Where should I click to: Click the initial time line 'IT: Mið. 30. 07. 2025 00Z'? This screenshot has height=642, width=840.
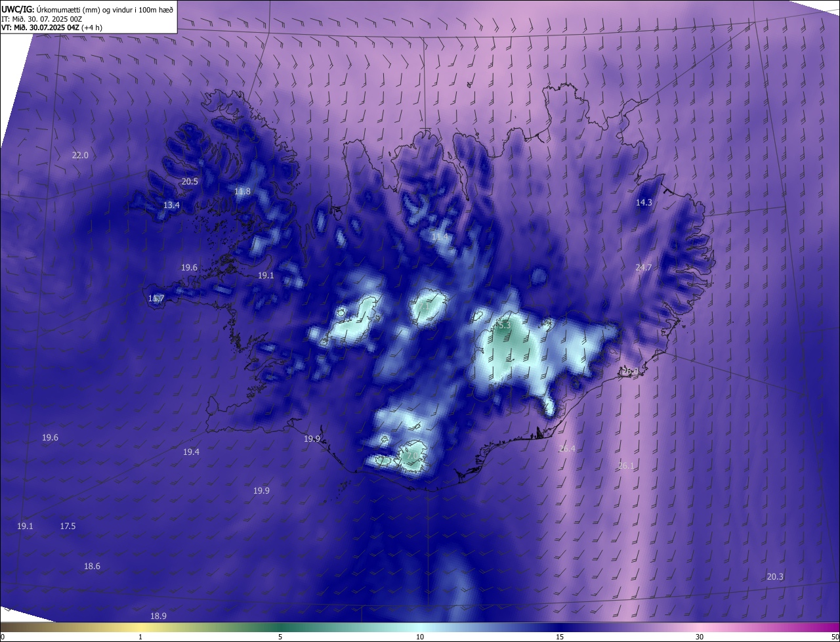(42, 19)
